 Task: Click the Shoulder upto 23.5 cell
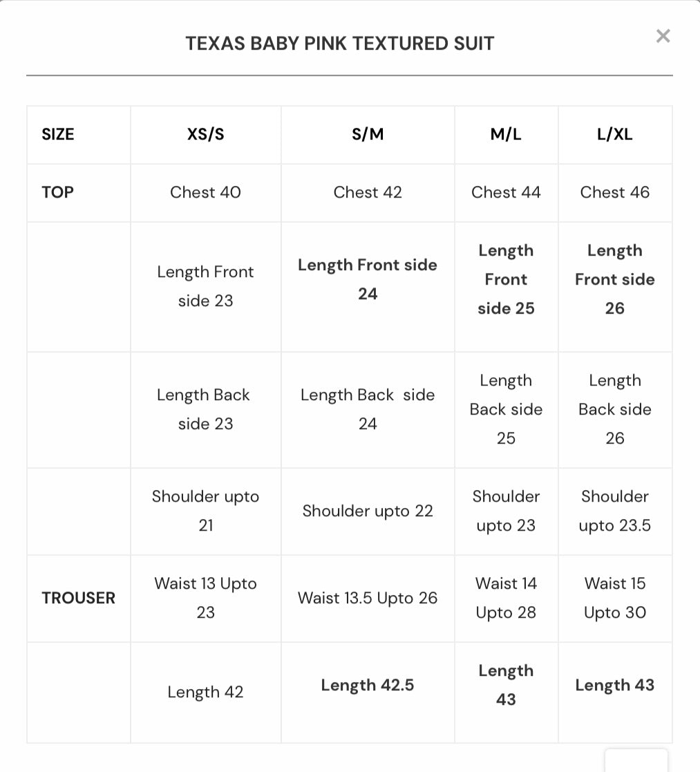[614, 511]
